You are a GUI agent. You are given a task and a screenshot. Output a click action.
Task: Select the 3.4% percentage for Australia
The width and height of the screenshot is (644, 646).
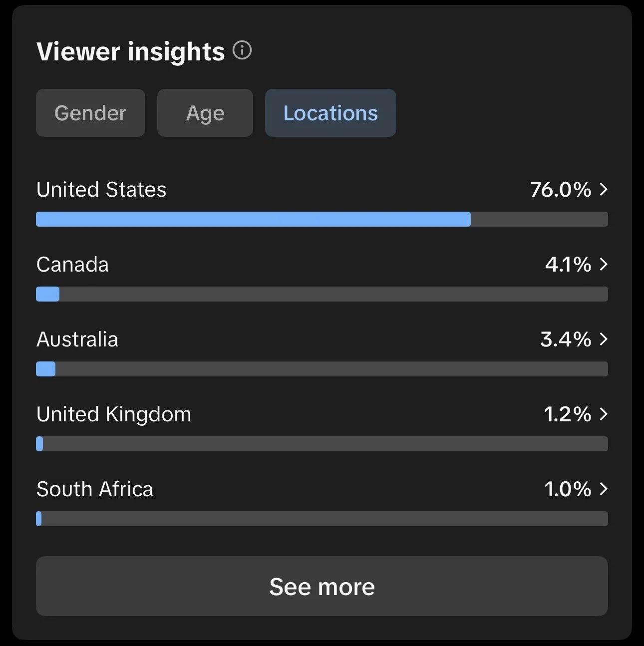click(566, 339)
